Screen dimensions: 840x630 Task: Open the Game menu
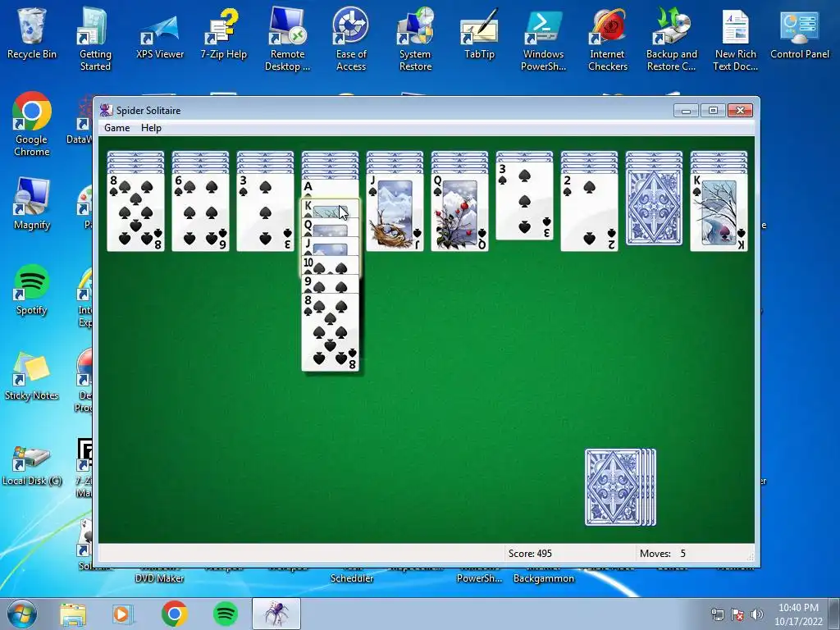116,127
